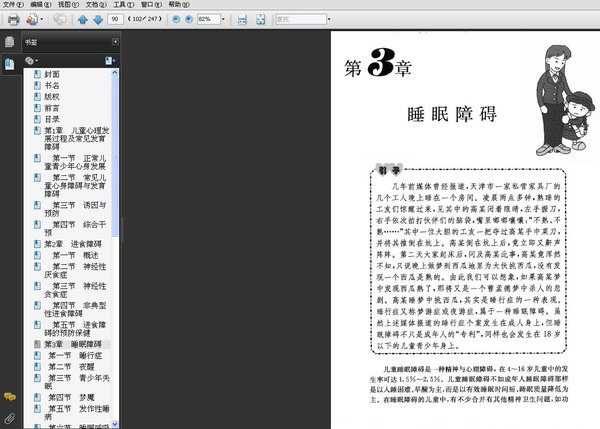Viewport: 600px width, 429px height.
Task: Open the 文件 menu
Action: [x=13, y=5]
